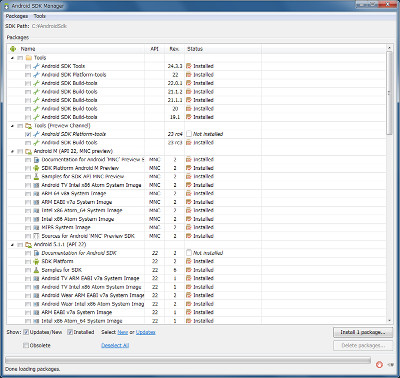Screen dimensions: 400x378
Task: Click the Delete packages button
Action: [363, 345]
